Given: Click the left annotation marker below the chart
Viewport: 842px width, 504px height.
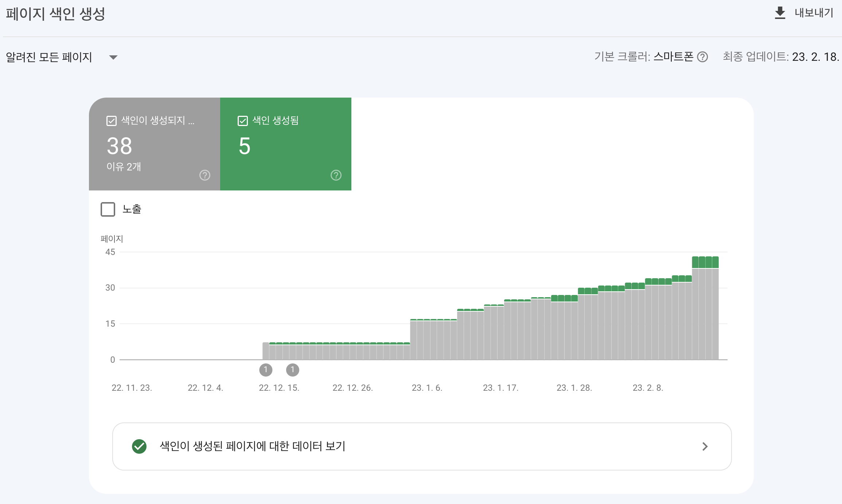Looking at the screenshot, I should pos(266,370).
